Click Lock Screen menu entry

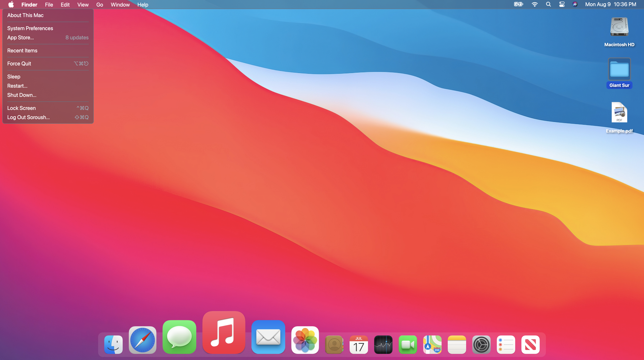pyautogui.click(x=21, y=108)
